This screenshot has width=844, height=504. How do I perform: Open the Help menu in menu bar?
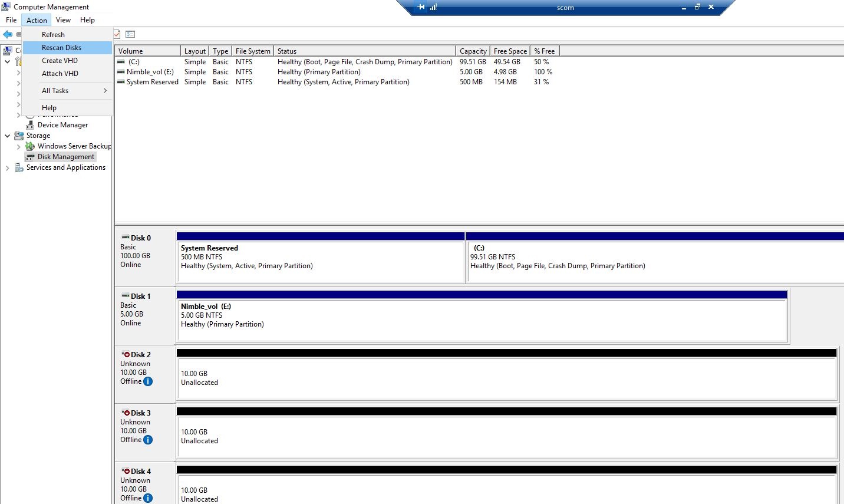point(87,20)
